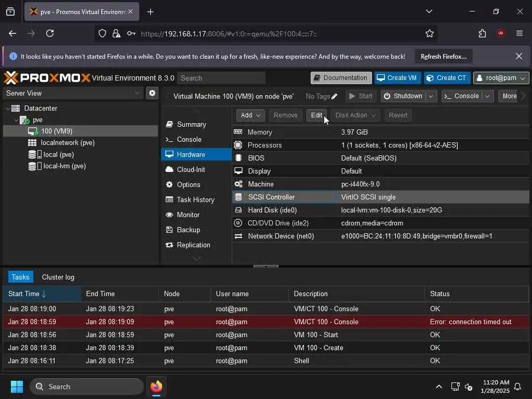Open the Summary tab of the VM
532x399 pixels.
(x=196, y=125)
